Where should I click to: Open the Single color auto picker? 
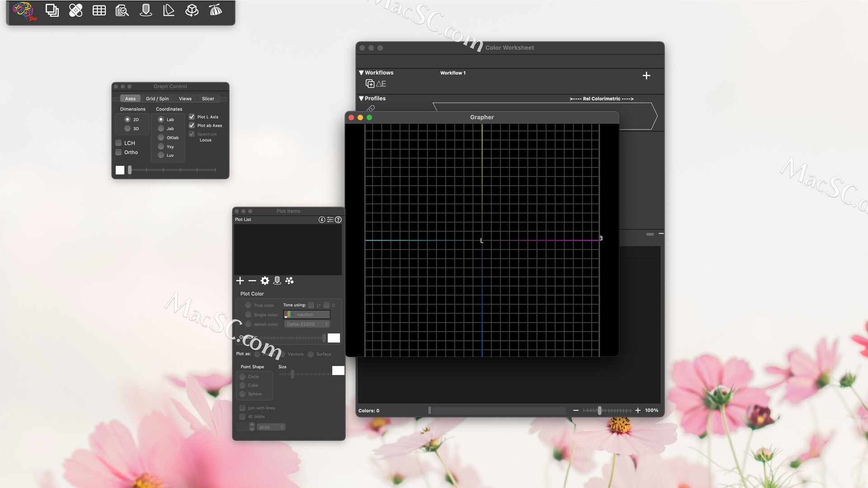pyautogui.click(x=307, y=314)
